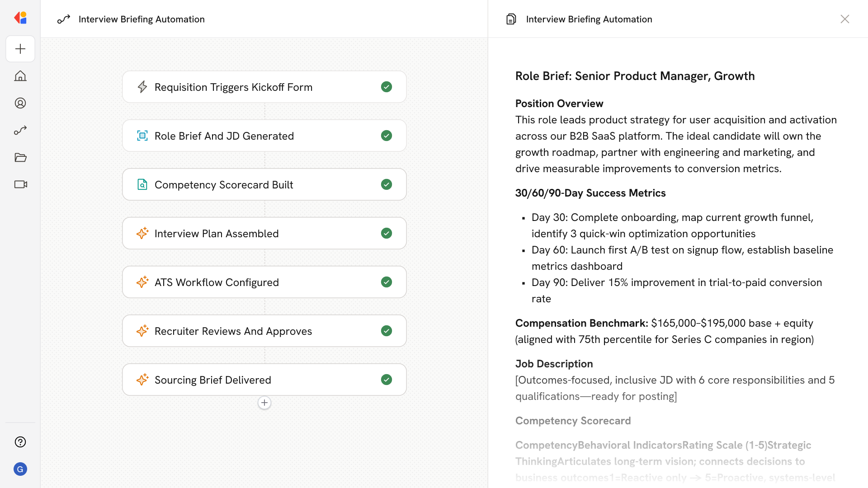Click the plus button in left sidebar

click(x=20, y=49)
